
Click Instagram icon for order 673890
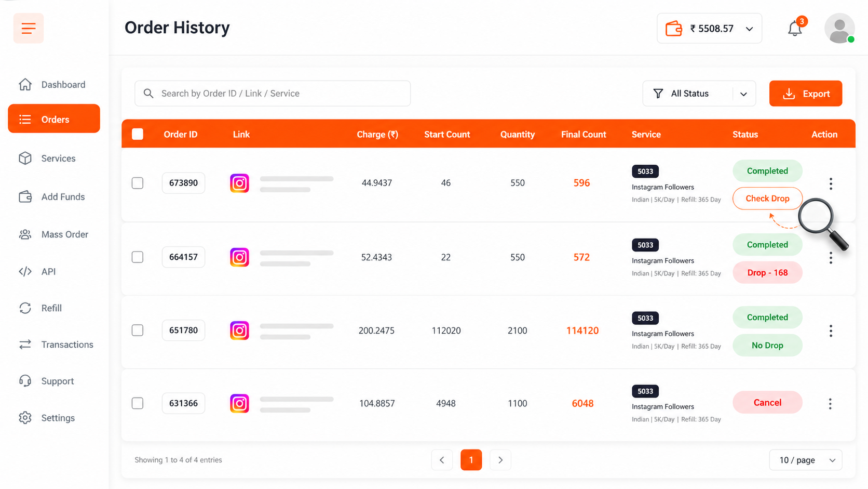(x=239, y=183)
